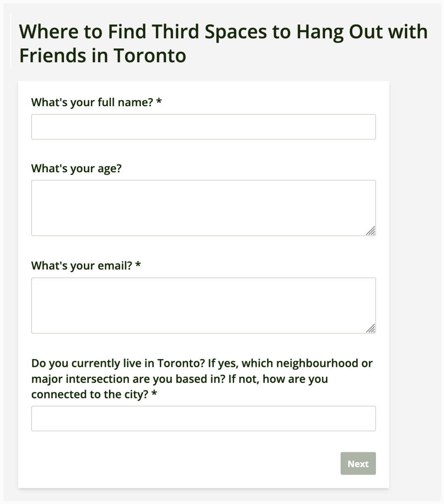Click "Do you currently live in Toronto?" text

118,364
